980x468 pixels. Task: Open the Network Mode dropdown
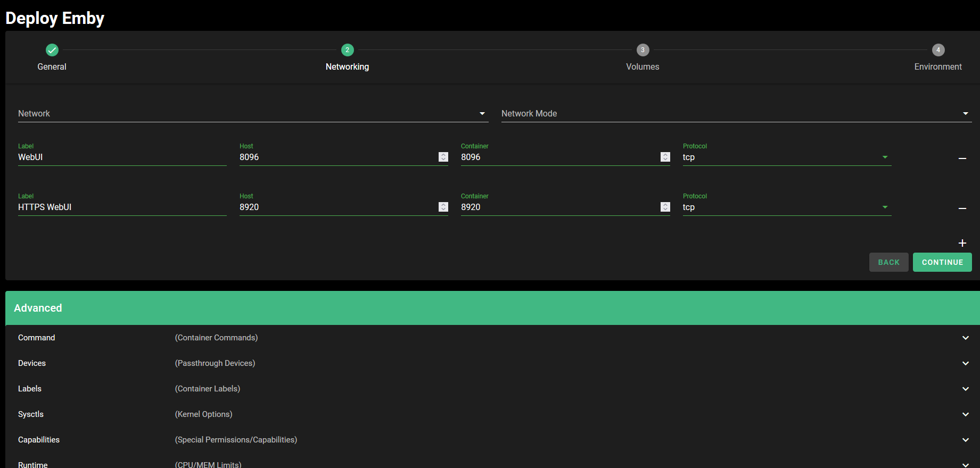tap(736, 113)
